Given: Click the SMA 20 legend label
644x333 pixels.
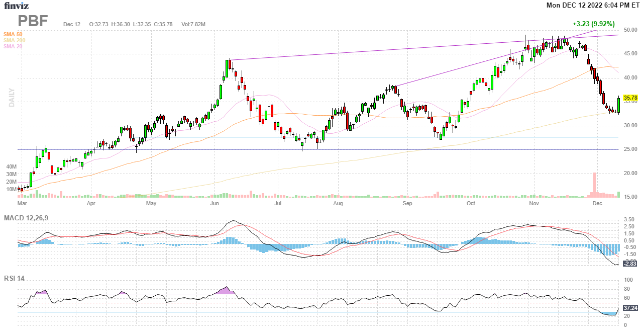Looking at the screenshot, I should pos(13,46).
